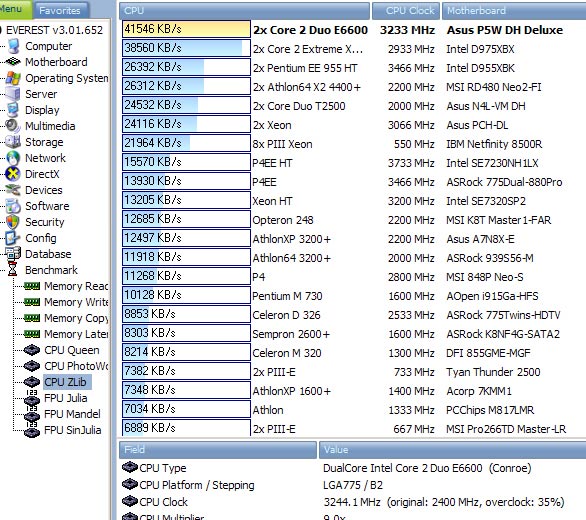Select the IBM Netfinity 8500R cell

(x=494, y=144)
